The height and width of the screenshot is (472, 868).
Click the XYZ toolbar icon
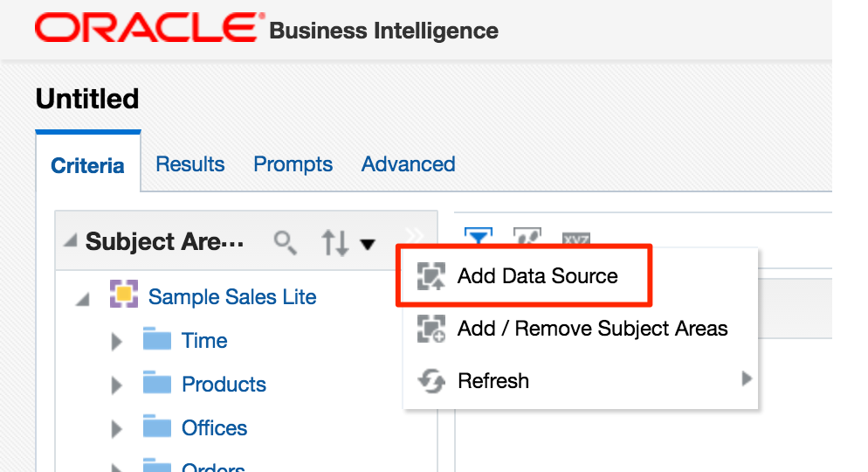[575, 239]
